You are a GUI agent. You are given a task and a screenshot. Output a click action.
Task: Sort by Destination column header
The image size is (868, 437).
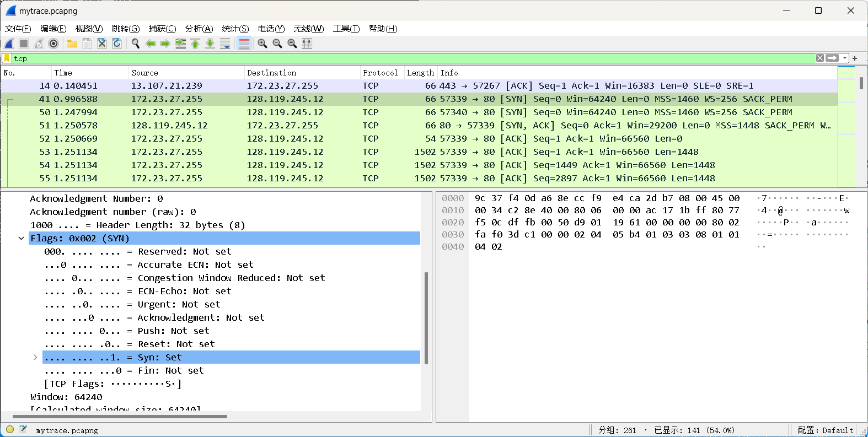coord(302,73)
